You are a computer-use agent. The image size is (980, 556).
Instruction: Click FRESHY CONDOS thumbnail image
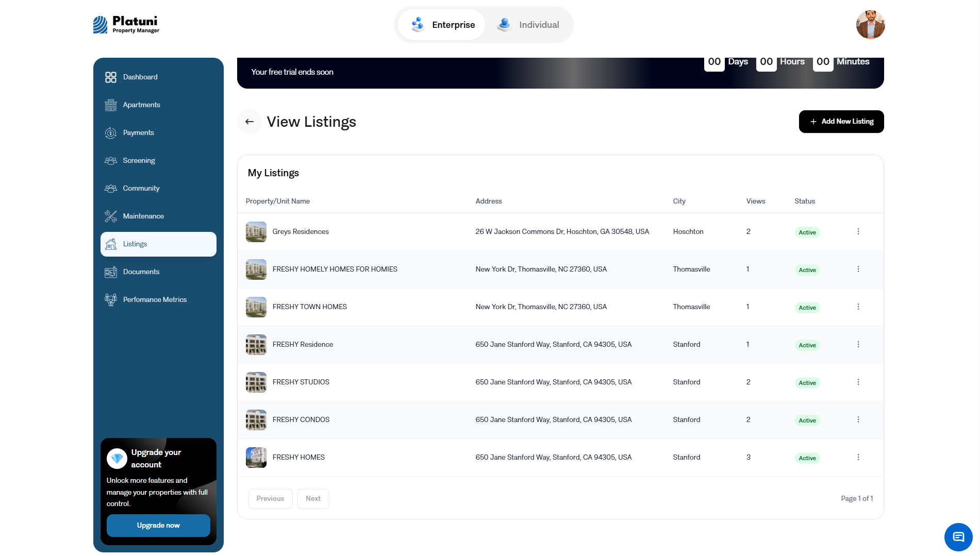[x=256, y=420]
